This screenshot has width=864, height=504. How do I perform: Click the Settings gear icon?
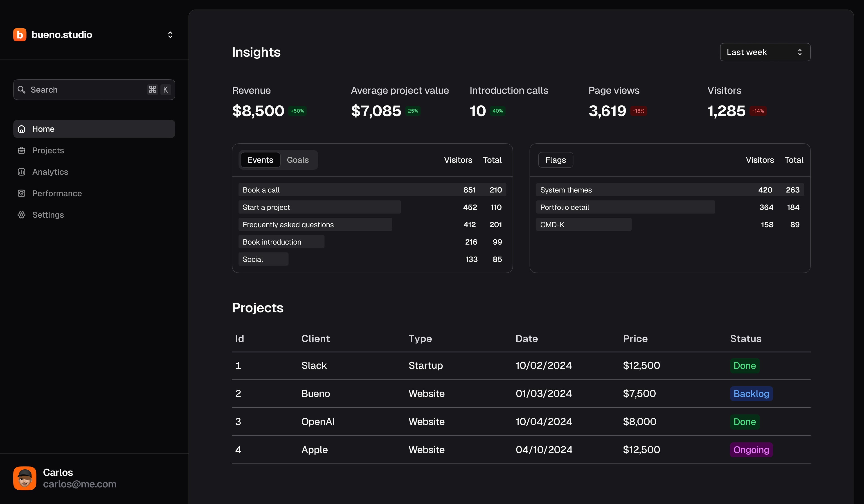coord(21,215)
